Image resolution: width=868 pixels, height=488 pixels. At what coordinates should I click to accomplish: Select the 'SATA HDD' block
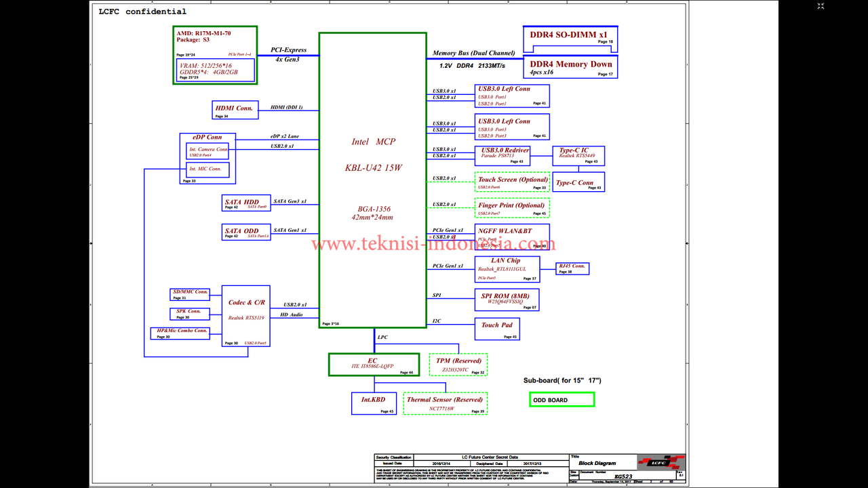pos(245,204)
